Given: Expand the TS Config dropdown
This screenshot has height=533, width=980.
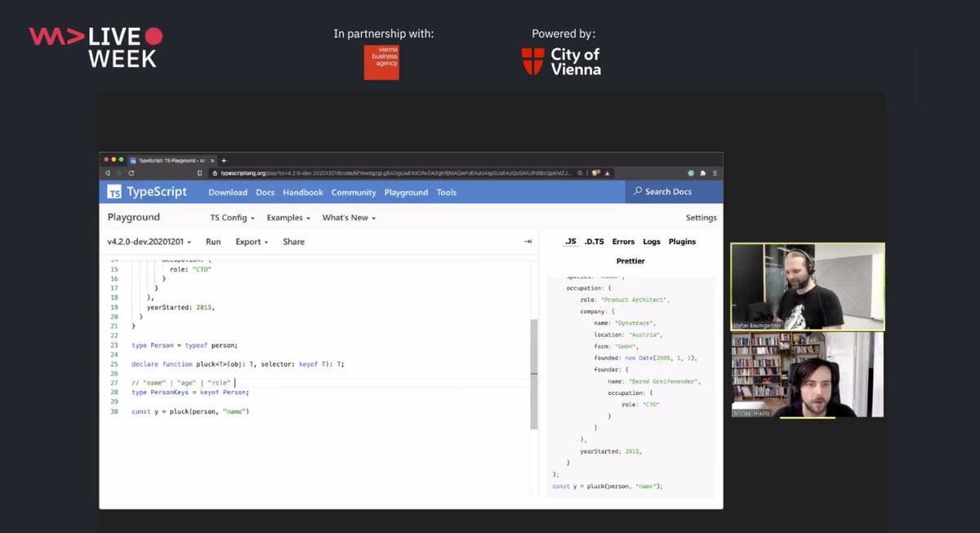Looking at the screenshot, I should [233, 218].
